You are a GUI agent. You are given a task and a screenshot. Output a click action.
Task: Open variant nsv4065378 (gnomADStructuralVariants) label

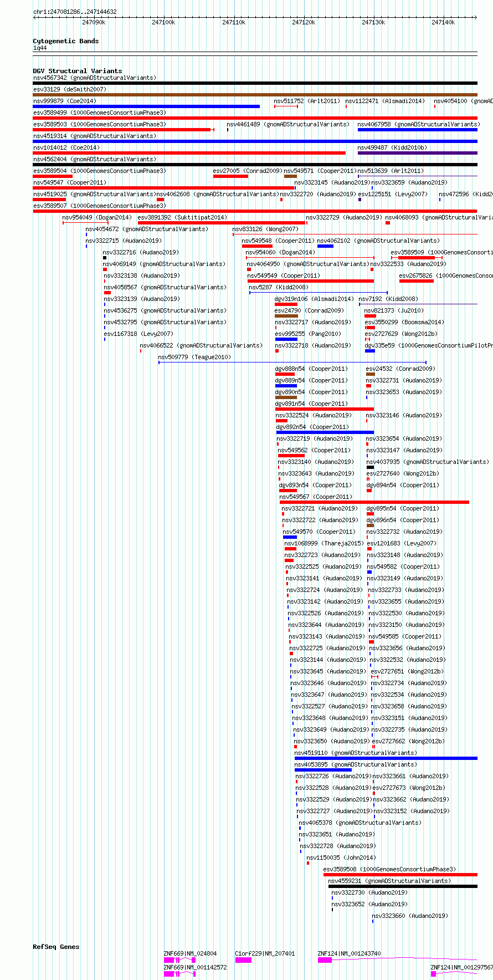pos(360,823)
